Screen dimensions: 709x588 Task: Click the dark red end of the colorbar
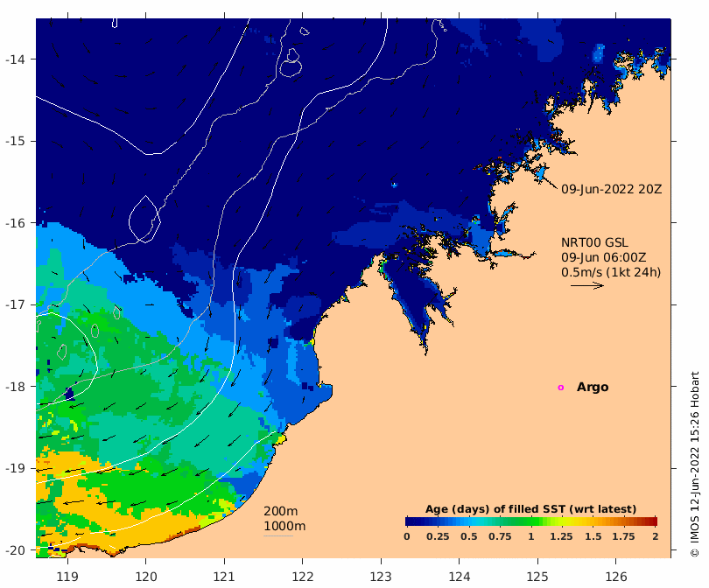click(x=652, y=521)
